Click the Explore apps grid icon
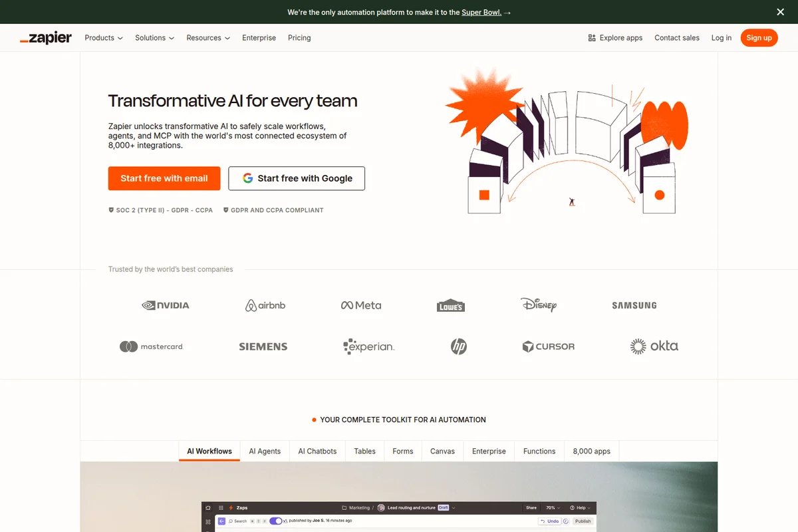 (591, 38)
